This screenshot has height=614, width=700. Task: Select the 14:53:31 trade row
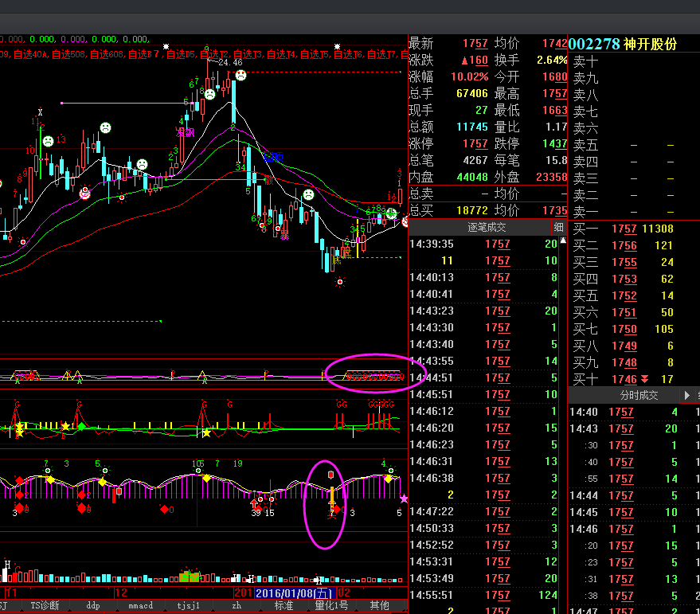483,561
